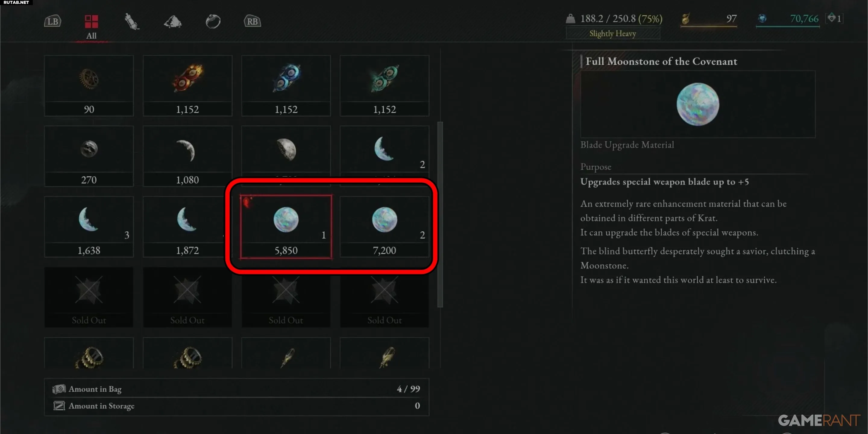Select the green acid crank item
This screenshot has width=868, height=434.
(385, 86)
